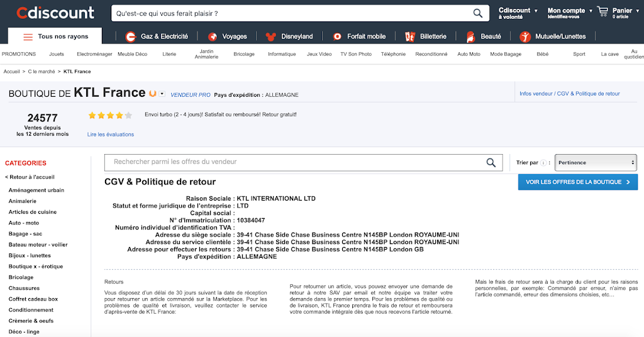
Task: Open Lire les évaluations link
Action: tap(110, 134)
